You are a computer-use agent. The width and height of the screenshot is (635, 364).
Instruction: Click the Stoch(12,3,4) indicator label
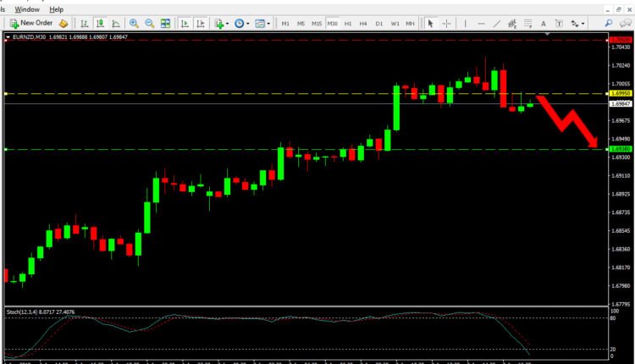41,312
